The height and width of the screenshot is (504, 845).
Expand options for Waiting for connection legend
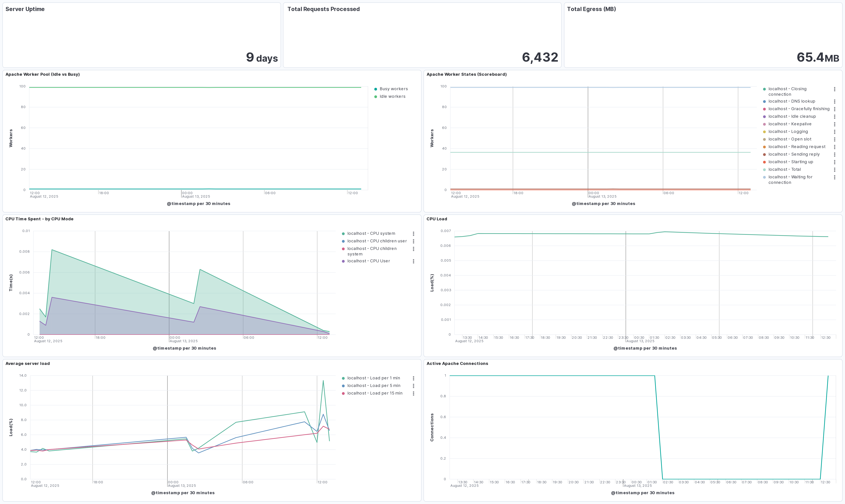834,177
